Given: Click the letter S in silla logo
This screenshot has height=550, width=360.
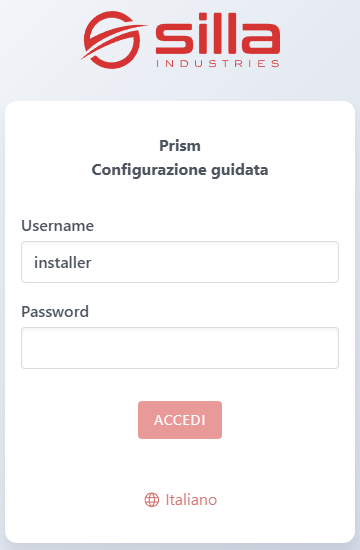Looking at the screenshot, I should [x=174, y=40].
